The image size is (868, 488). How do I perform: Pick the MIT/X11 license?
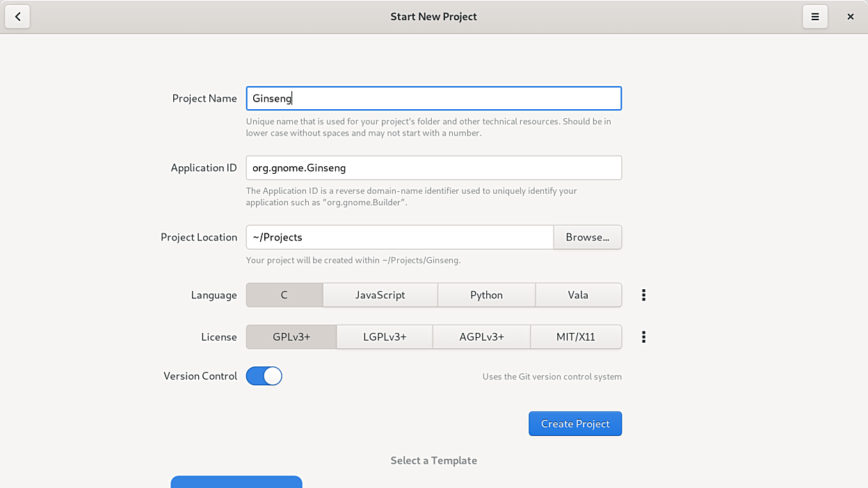575,336
